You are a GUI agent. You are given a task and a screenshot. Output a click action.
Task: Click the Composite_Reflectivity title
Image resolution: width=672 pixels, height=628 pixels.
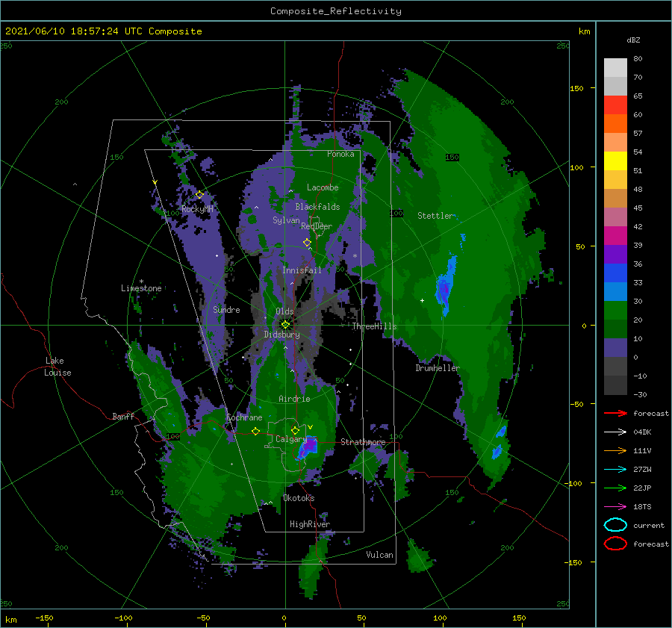tap(336, 11)
